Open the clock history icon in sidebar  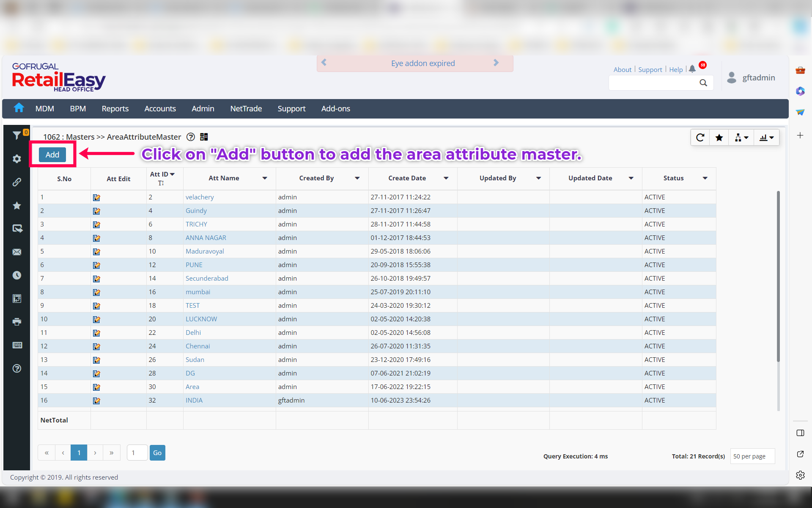(x=17, y=275)
